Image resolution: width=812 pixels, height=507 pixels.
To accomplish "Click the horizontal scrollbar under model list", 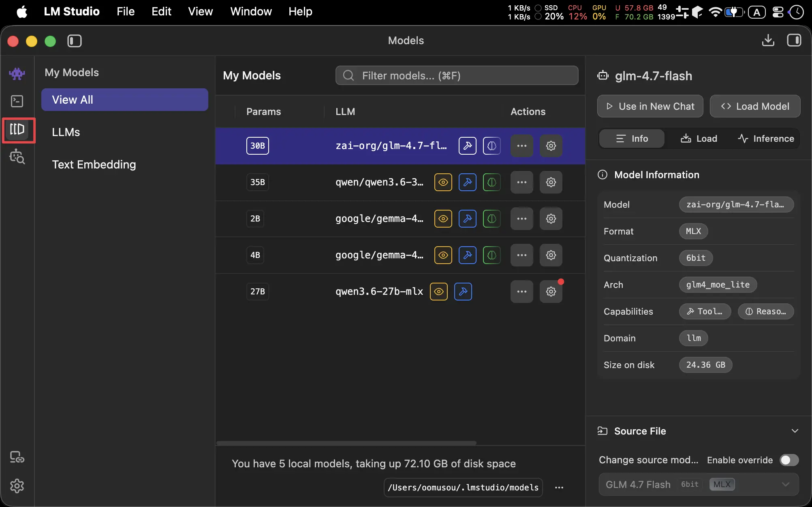I will [346, 443].
